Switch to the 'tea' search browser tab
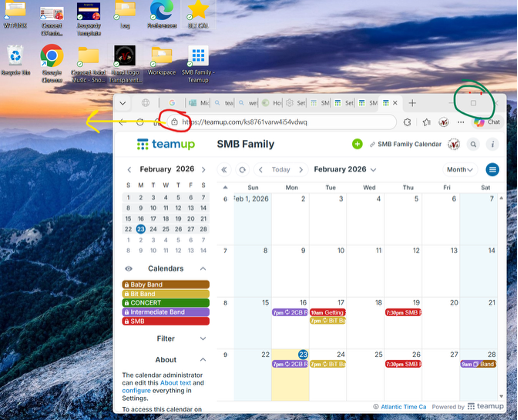 [x=224, y=103]
